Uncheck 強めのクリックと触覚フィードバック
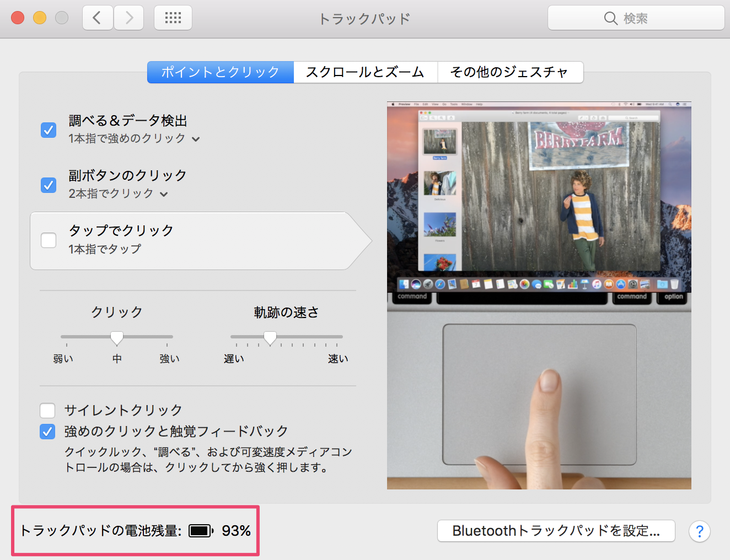 [47, 432]
